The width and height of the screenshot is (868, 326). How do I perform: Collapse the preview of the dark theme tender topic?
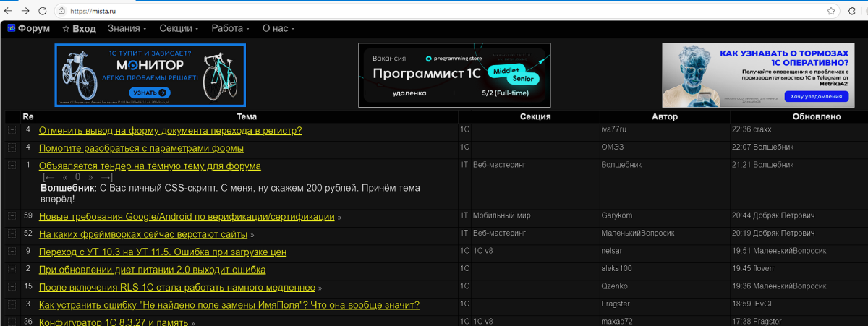pos(12,166)
